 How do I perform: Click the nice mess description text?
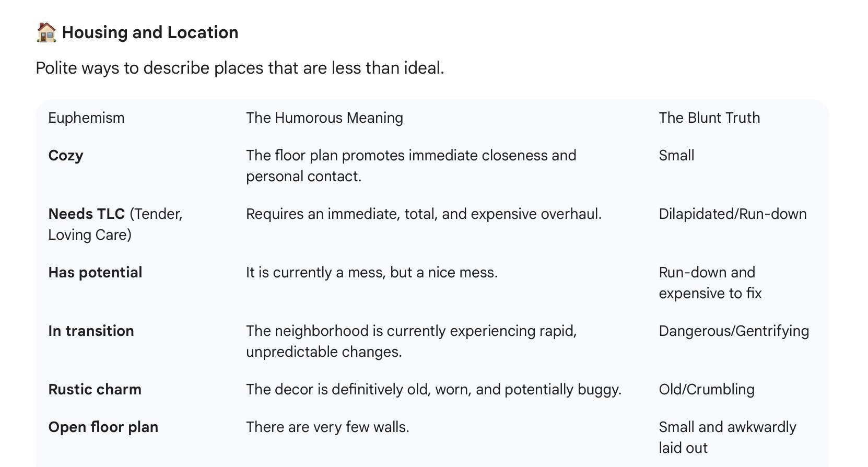tap(371, 273)
